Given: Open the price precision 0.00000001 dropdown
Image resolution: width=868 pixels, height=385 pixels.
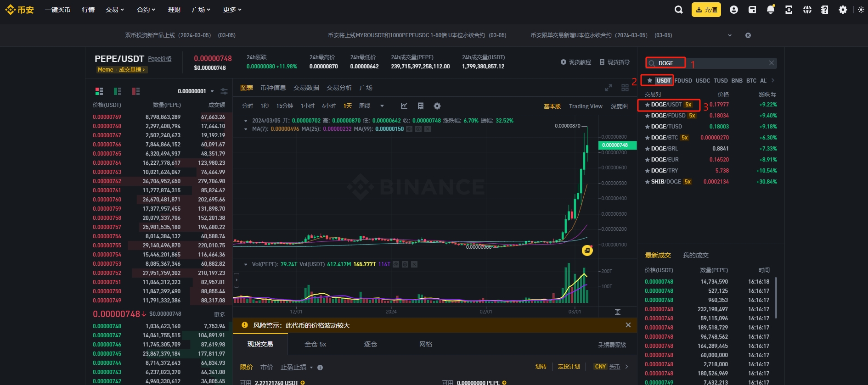Looking at the screenshot, I should (x=196, y=91).
